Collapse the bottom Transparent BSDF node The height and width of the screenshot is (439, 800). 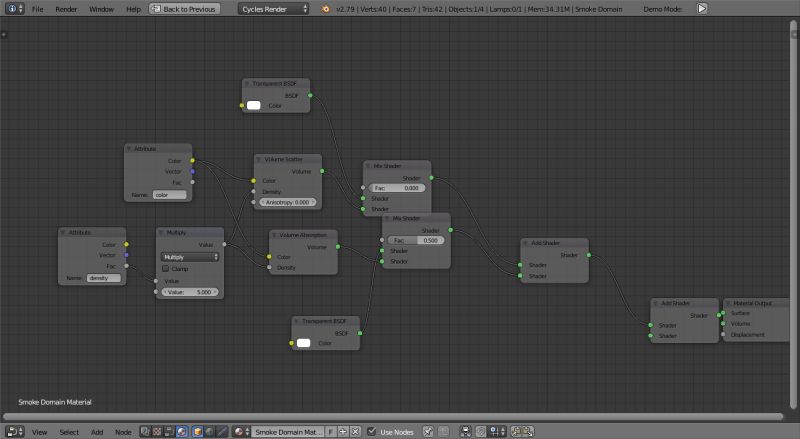296,321
